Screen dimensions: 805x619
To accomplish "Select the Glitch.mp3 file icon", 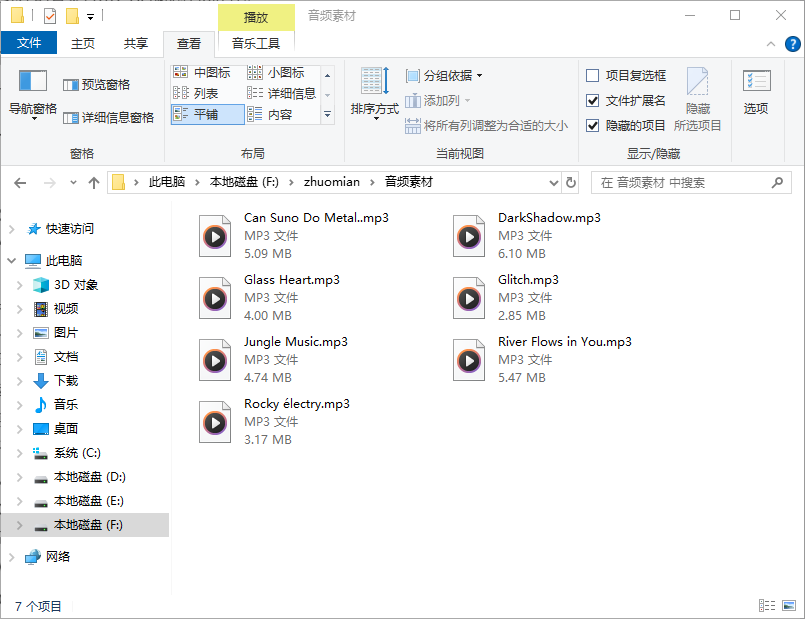I will tap(469, 298).
